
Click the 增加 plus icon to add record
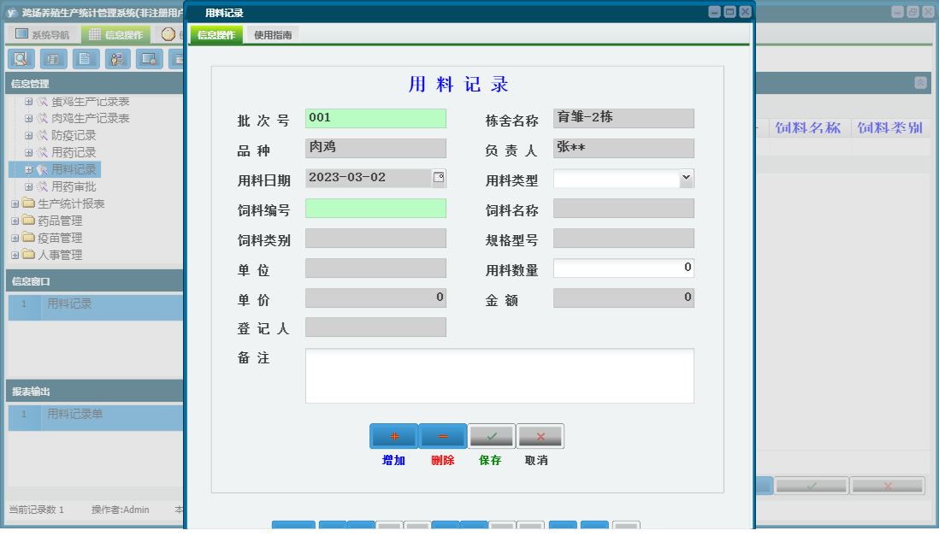[x=393, y=436]
